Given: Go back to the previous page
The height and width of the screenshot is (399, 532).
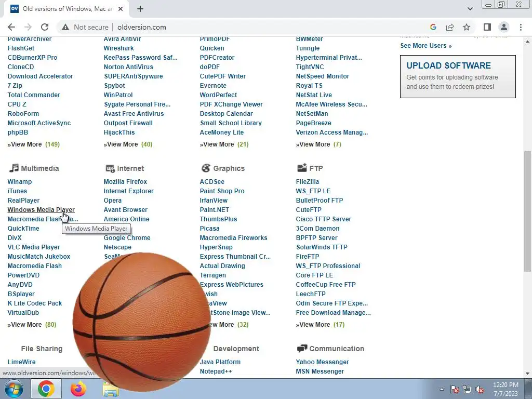Looking at the screenshot, I should click(x=11, y=27).
